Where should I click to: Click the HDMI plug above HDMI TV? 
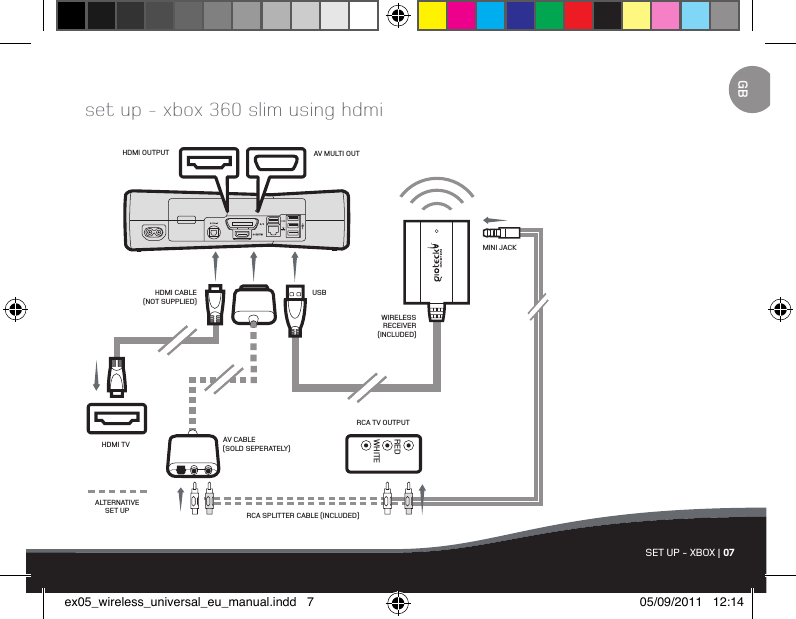tap(117, 377)
